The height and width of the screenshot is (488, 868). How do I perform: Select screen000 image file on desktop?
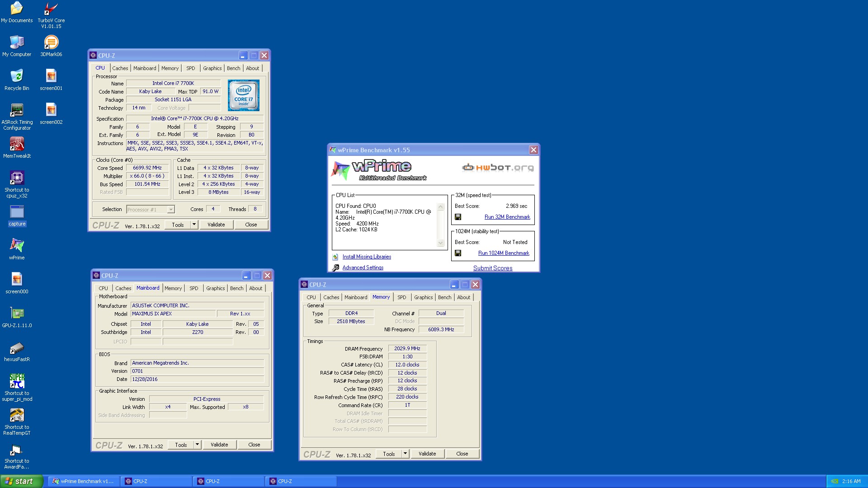coord(17,283)
